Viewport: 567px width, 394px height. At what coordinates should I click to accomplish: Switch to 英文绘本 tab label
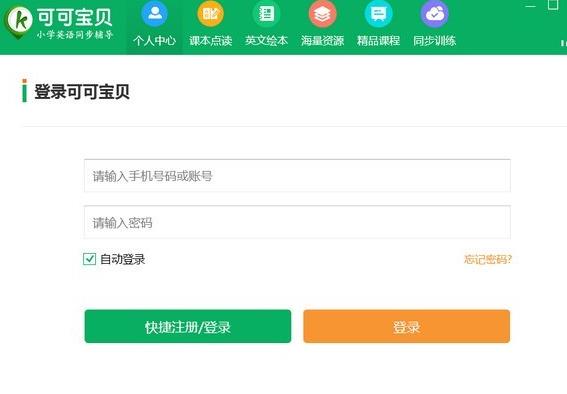pos(266,40)
